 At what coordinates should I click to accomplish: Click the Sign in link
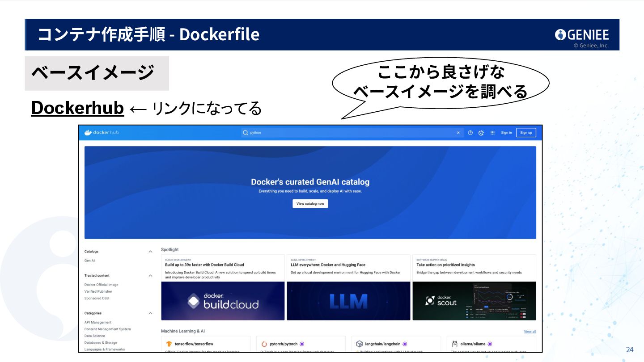click(x=506, y=133)
